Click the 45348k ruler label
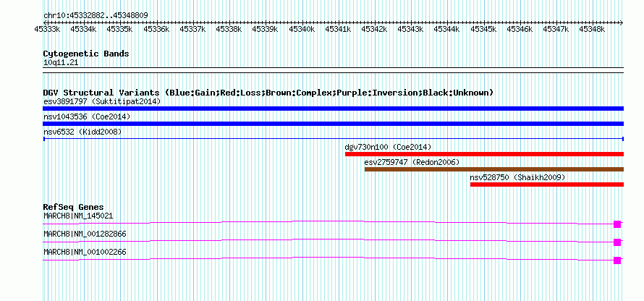 [x=592, y=29]
